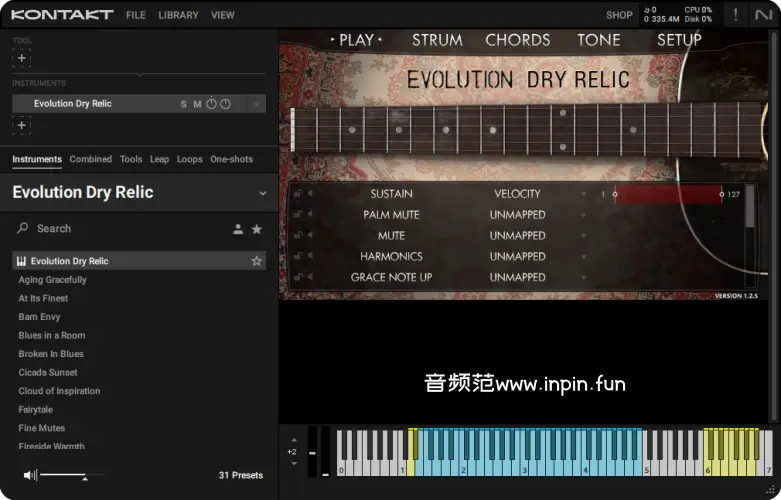Select the Combined browser tab

pos(91,159)
